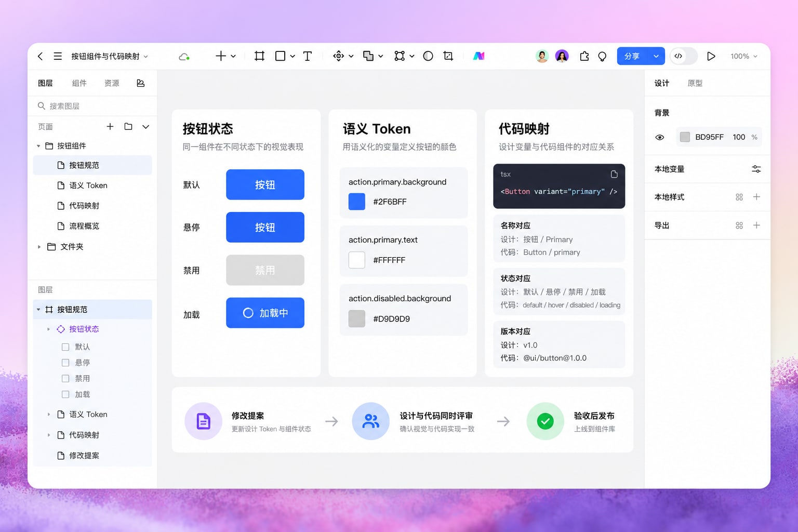Click the 分享 share button
This screenshot has height=532, width=798.
632,56
